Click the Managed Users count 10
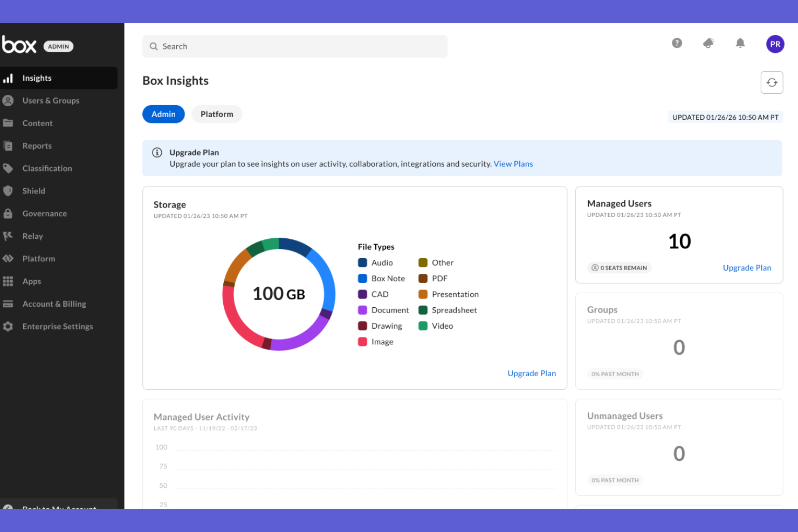This screenshot has height=532, width=798. [679, 241]
